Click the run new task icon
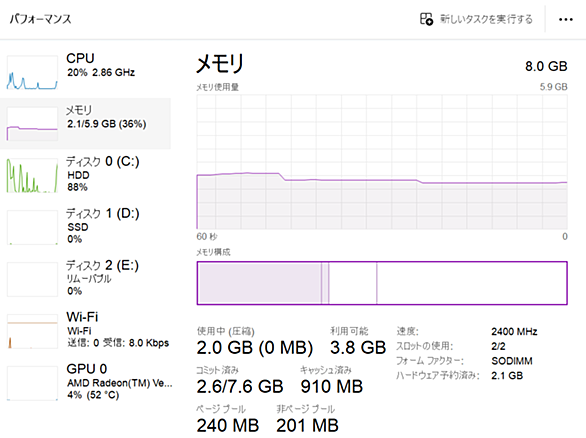The height and width of the screenshot is (438, 586). (x=426, y=19)
